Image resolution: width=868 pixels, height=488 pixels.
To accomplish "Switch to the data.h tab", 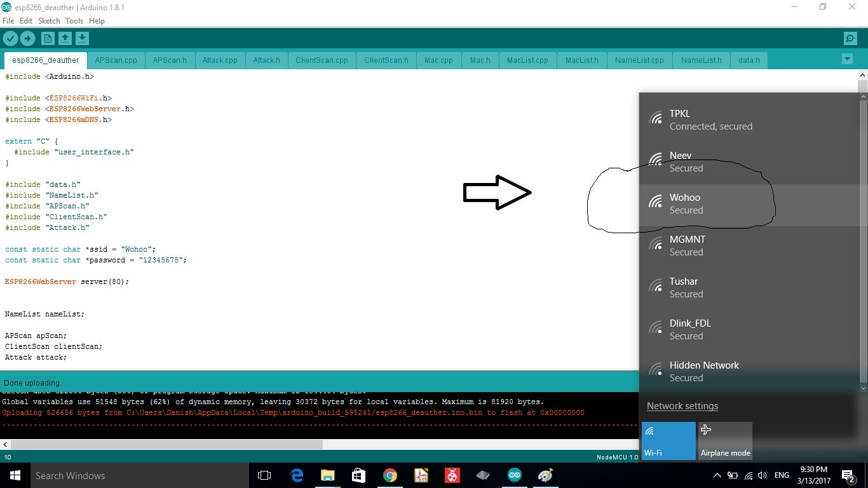I will (749, 60).
